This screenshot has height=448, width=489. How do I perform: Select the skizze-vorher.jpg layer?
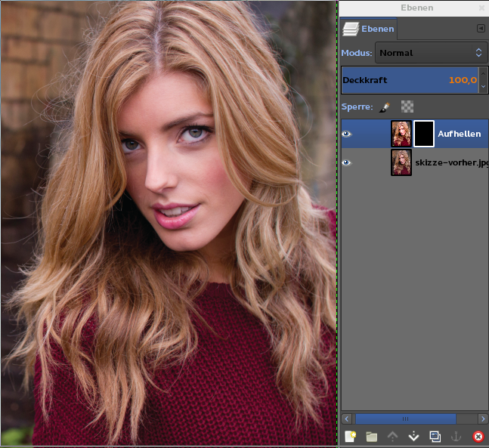450,162
